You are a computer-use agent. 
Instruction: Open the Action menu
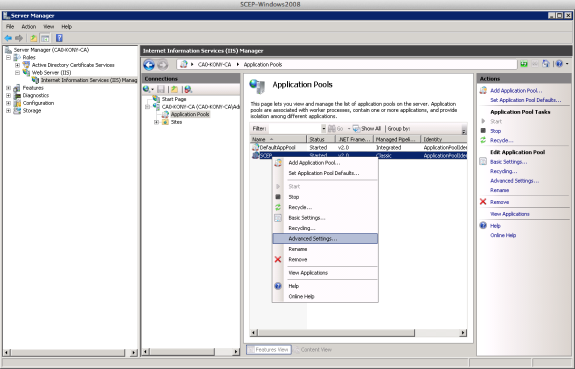point(29,26)
